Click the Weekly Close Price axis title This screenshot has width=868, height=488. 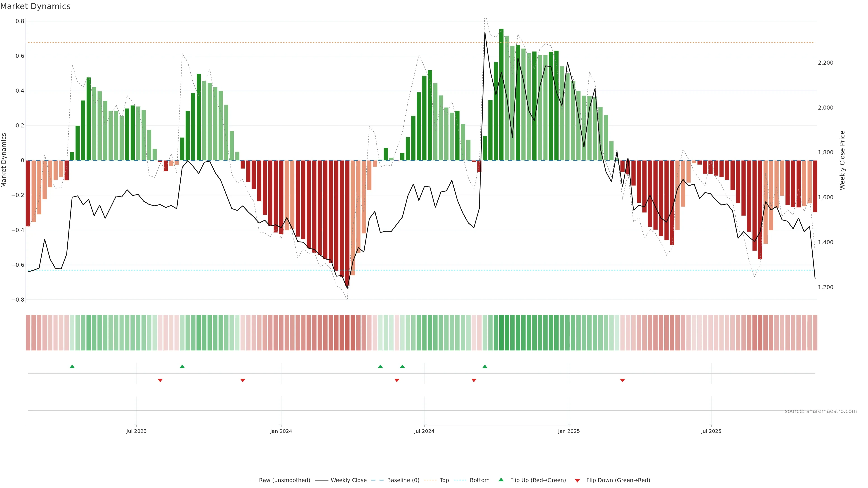point(842,160)
